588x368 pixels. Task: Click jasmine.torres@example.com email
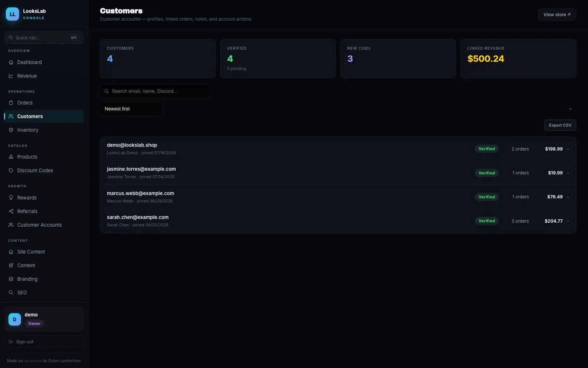coord(141,169)
